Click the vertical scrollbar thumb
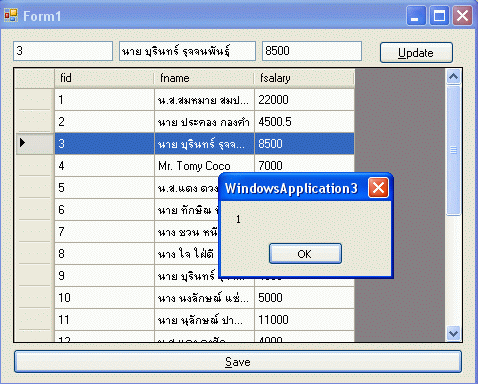 coord(453,150)
